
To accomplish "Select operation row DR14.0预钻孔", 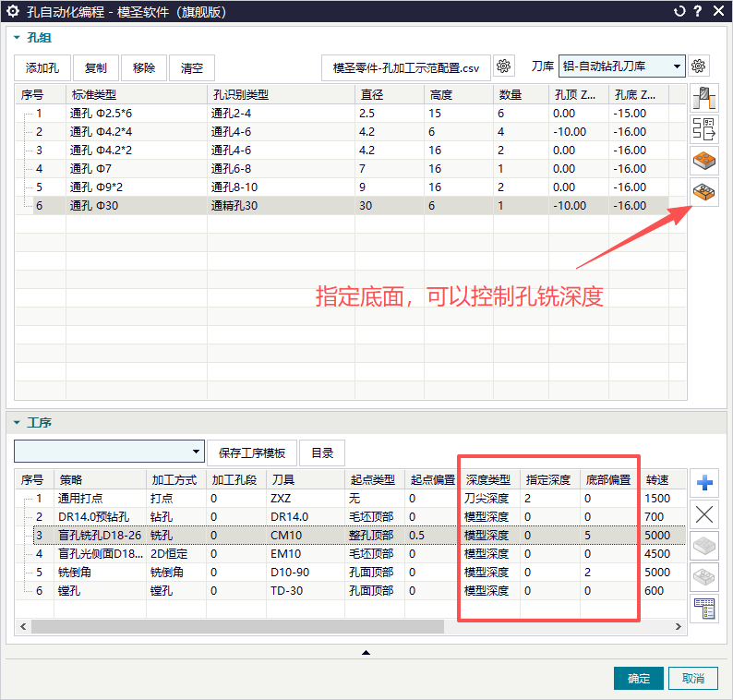I will point(351,517).
